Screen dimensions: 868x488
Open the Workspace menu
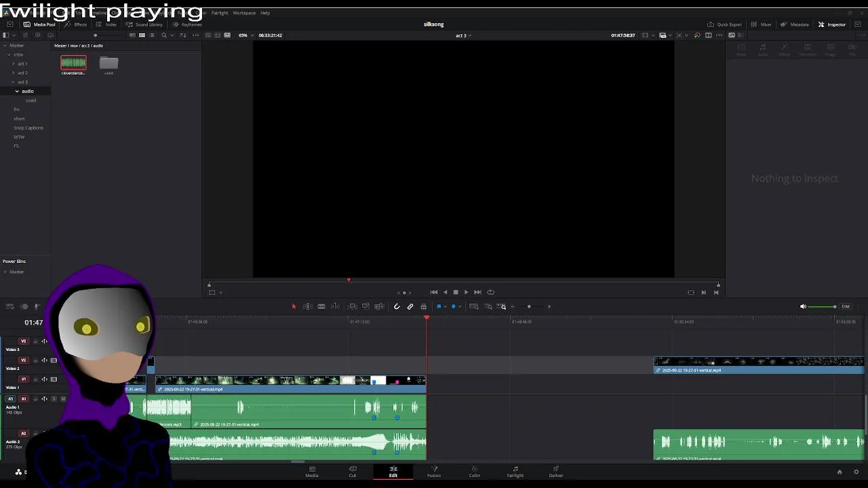(x=244, y=13)
